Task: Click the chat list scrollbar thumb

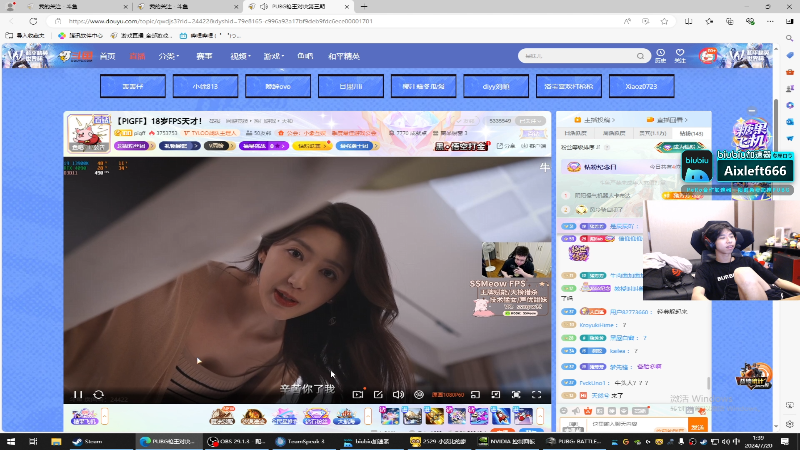Action: click(709, 382)
